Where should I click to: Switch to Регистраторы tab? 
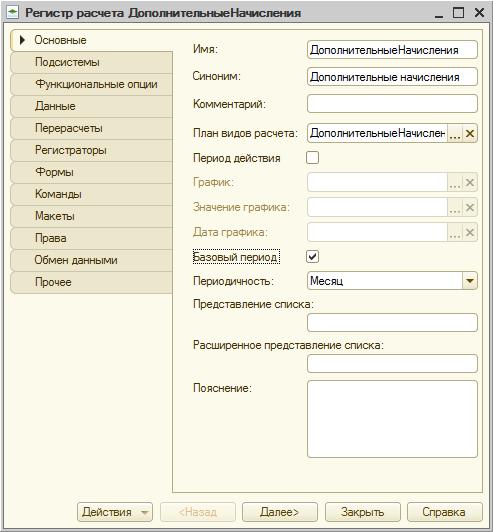pos(92,150)
